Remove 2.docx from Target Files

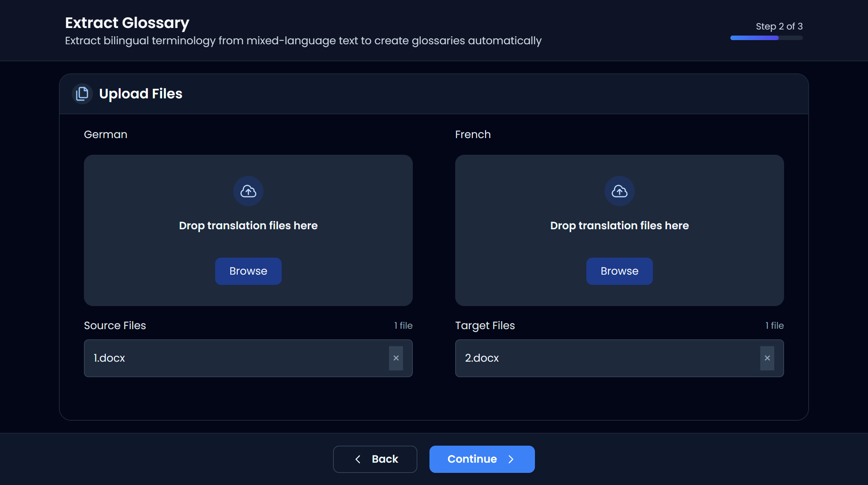(767, 358)
